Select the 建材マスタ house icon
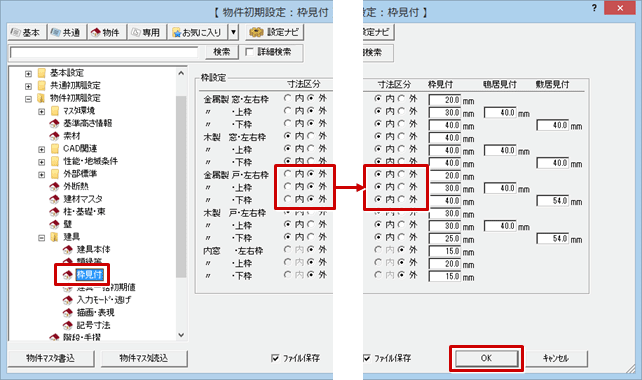The height and width of the screenshot is (380, 642). (54, 199)
